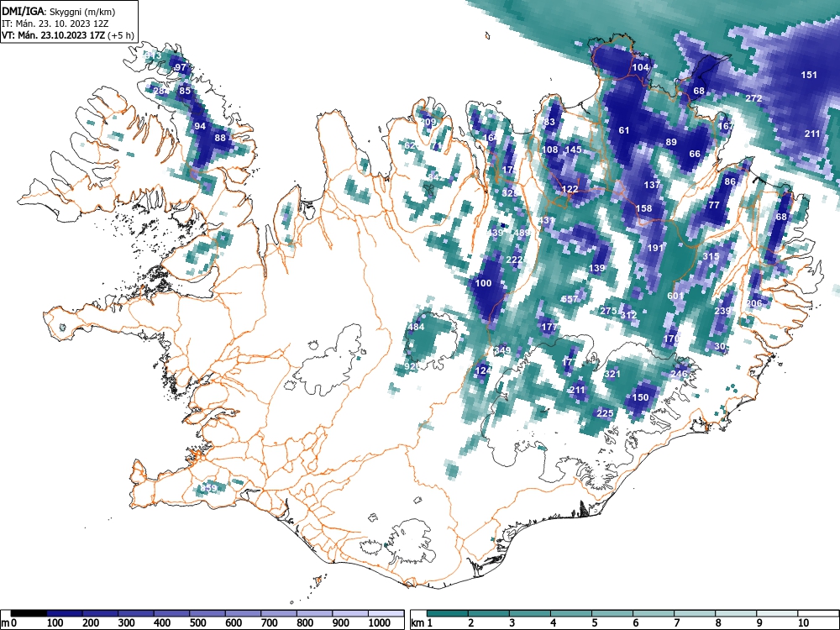840x630 pixels.
Task: Select the black swatch on the metre scale
Action: pos(29,613)
